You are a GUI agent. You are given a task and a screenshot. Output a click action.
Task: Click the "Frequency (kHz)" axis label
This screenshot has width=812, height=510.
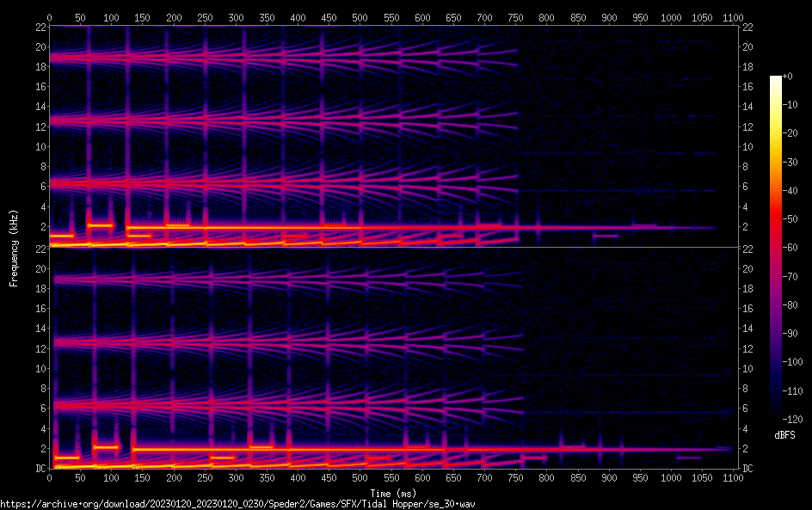[x=13, y=247]
